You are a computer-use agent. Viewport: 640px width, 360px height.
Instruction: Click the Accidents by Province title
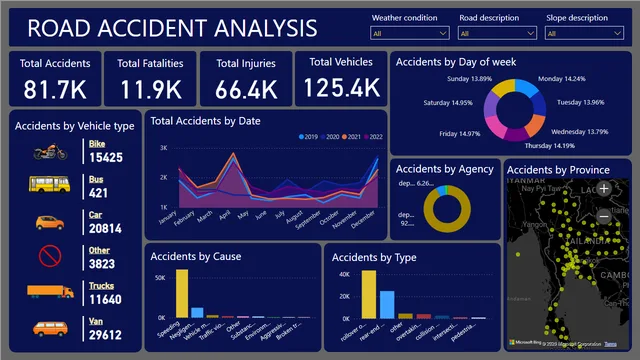click(558, 170)
